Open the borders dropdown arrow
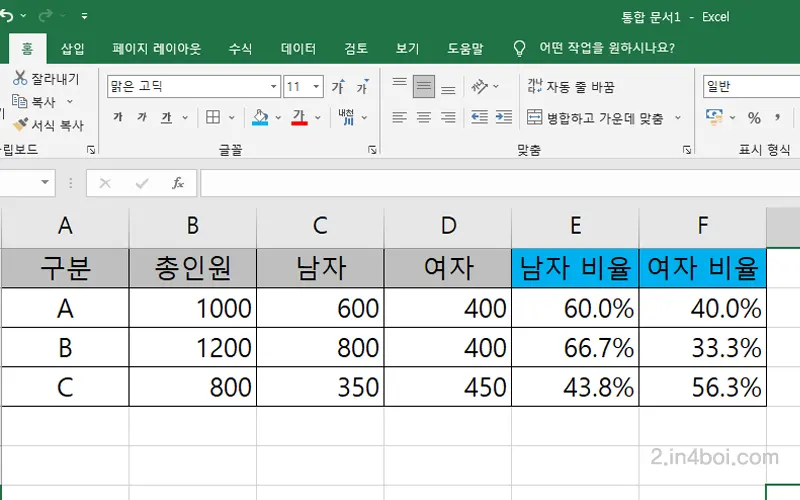 (x=232, y=118)
